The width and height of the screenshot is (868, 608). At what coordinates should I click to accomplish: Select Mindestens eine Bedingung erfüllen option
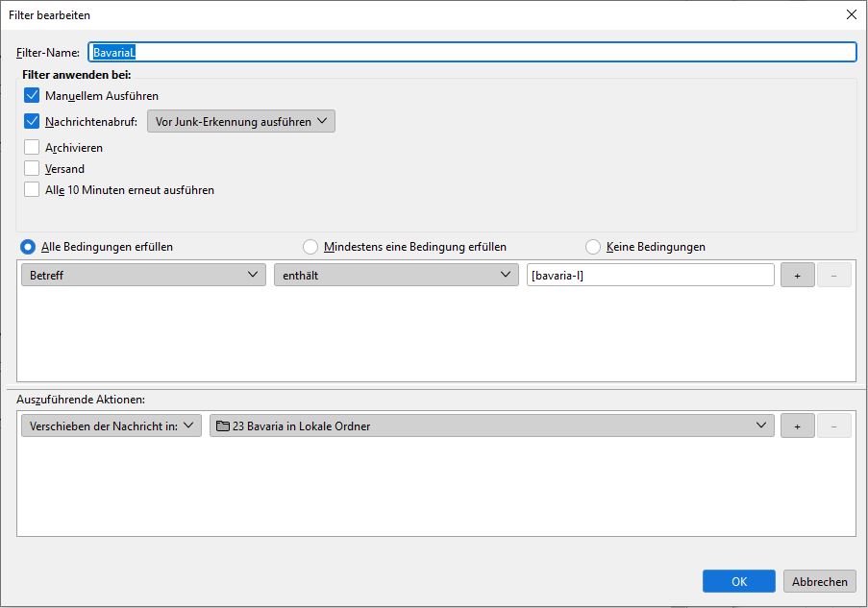point(310,247)
